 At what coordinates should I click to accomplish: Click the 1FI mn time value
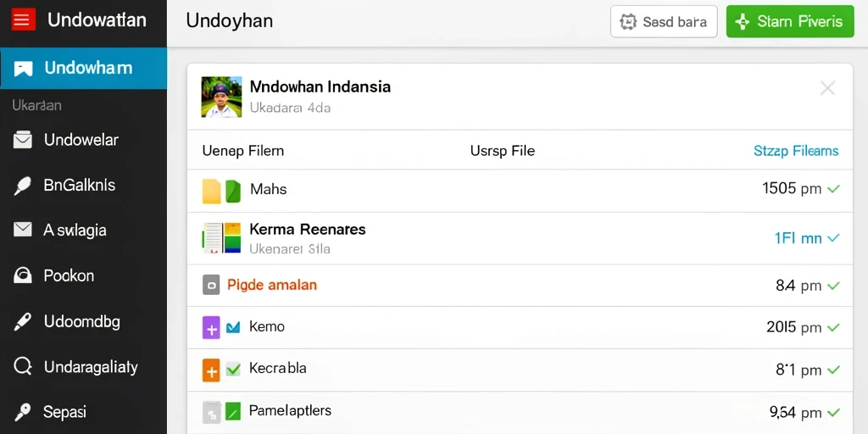click(798, 238)
